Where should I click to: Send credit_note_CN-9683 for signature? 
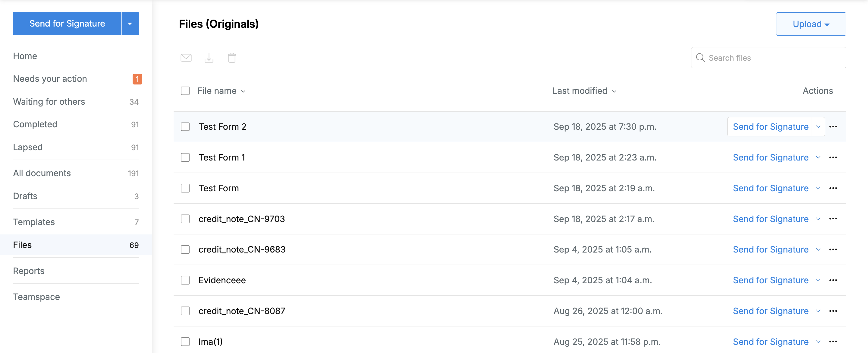coord(770,250)
